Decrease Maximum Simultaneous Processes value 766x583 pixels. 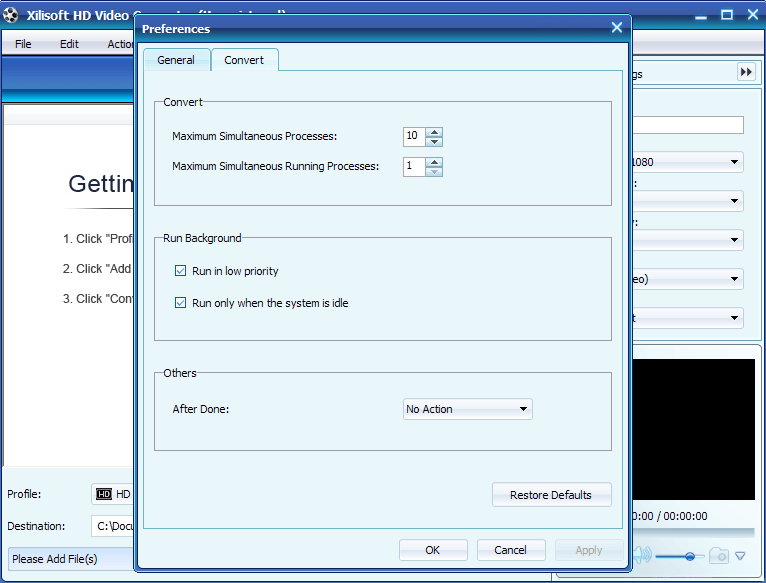pyautogui.click(x=434, y=142)
